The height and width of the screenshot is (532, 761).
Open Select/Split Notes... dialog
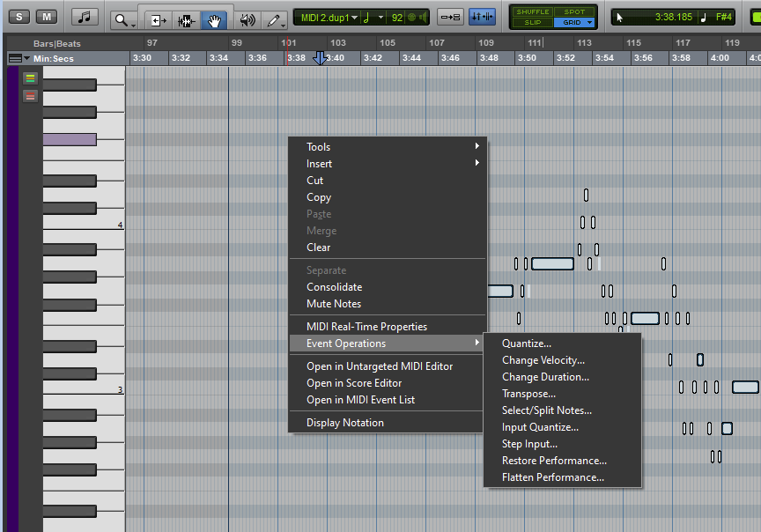click(x=563, y=410)
